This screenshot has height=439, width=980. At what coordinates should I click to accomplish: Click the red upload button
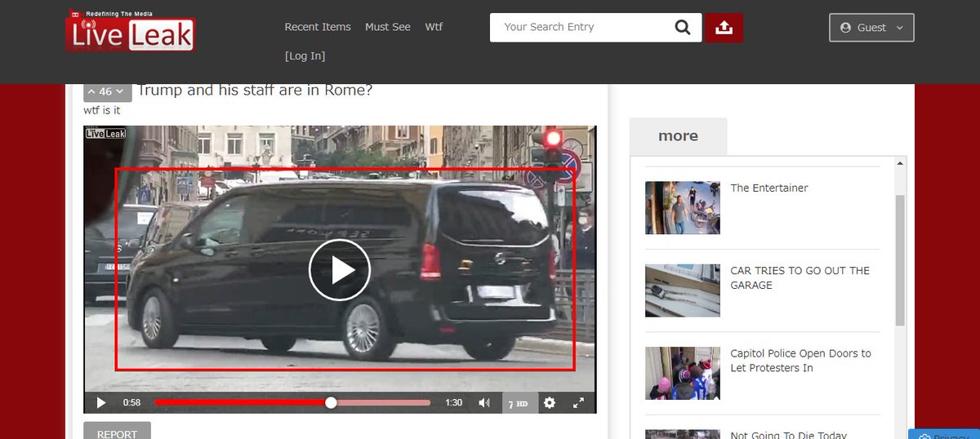[724, 28]
